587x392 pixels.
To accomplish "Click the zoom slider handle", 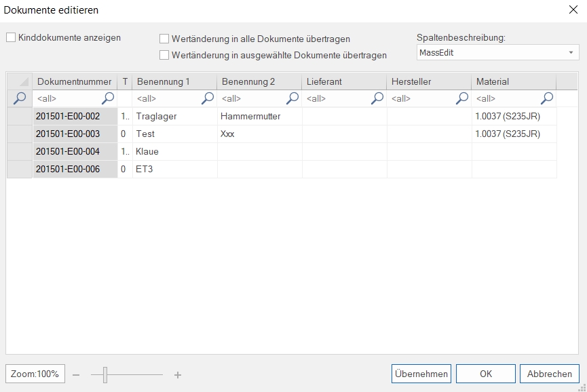I will [105, 374].
